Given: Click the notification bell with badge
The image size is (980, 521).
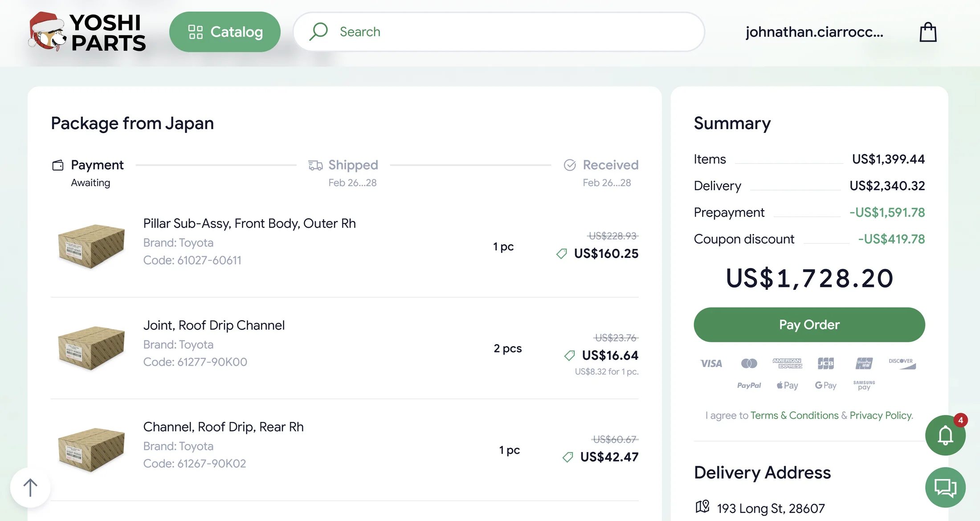Looking at the screenshot, I should [x=945, y=435].
